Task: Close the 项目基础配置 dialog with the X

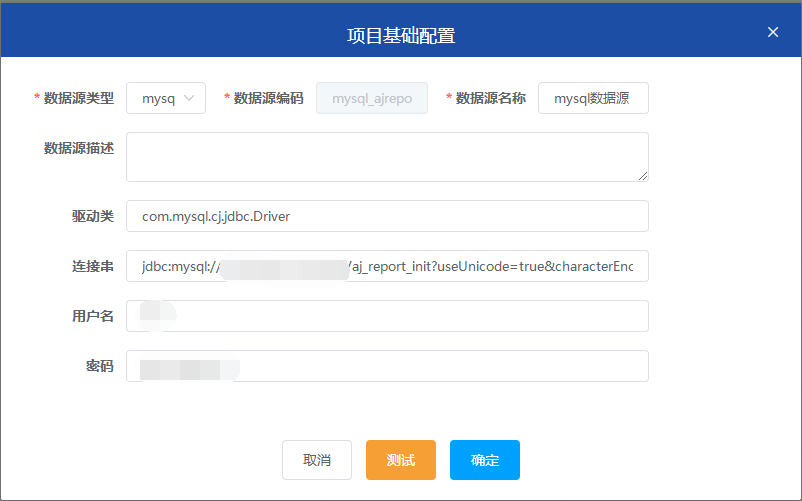Action: click(x=773, y=32)
